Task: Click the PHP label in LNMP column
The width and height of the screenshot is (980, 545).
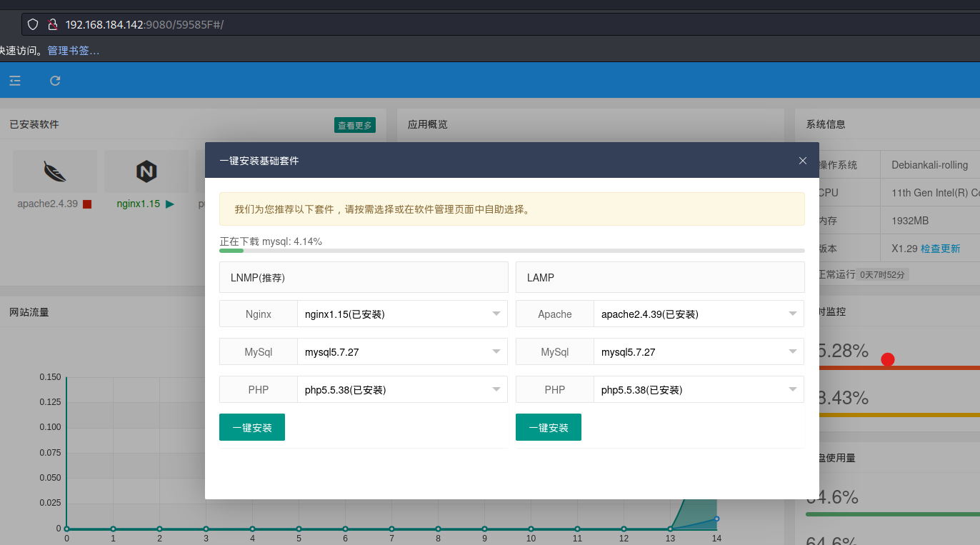Action: 259,389
